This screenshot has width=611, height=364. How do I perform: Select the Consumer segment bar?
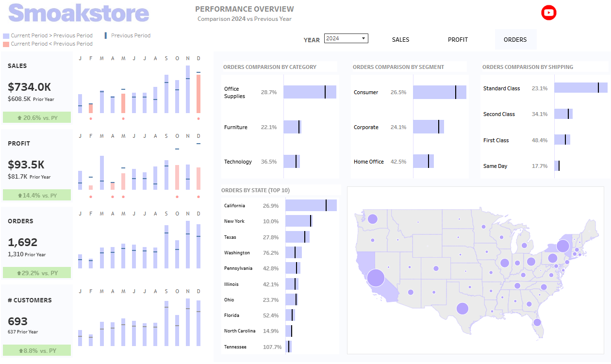440,92
